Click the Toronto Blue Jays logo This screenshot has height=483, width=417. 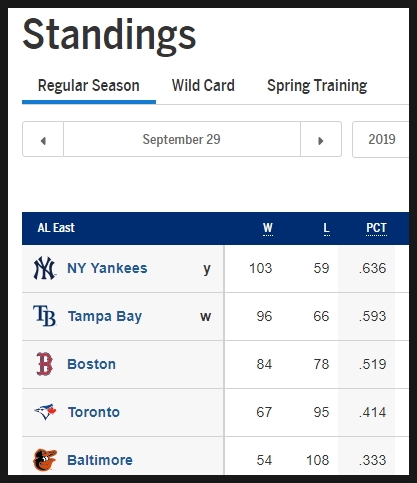click(x=45, y=412)
